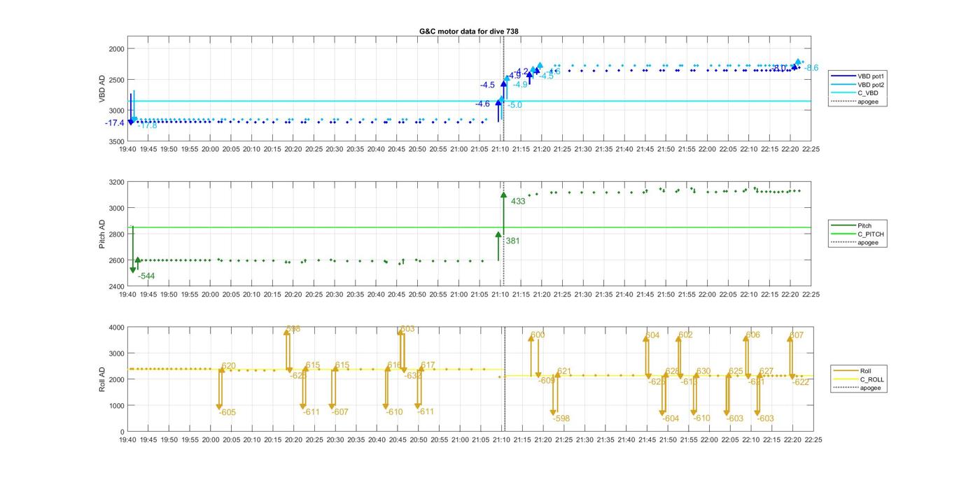Select the 'VBD pot2' legend entry

[857, 85]
